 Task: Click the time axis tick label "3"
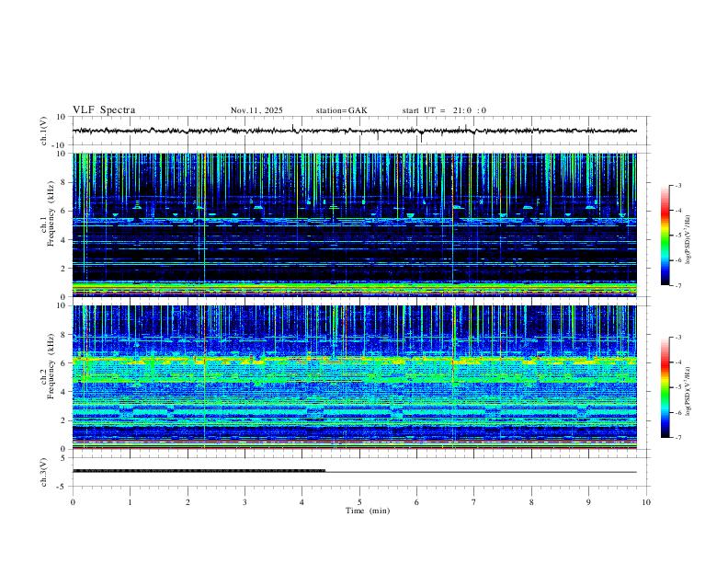[245, 502]
